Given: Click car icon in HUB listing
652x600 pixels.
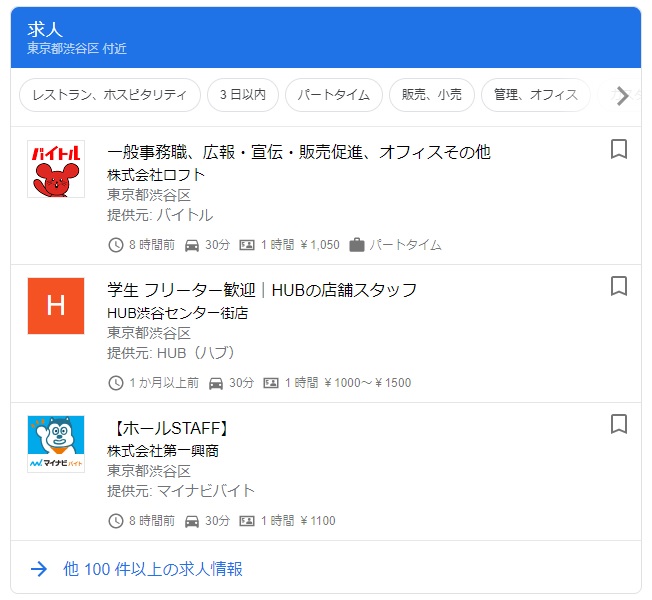Looking at the screenshot, I should point(216,383).
